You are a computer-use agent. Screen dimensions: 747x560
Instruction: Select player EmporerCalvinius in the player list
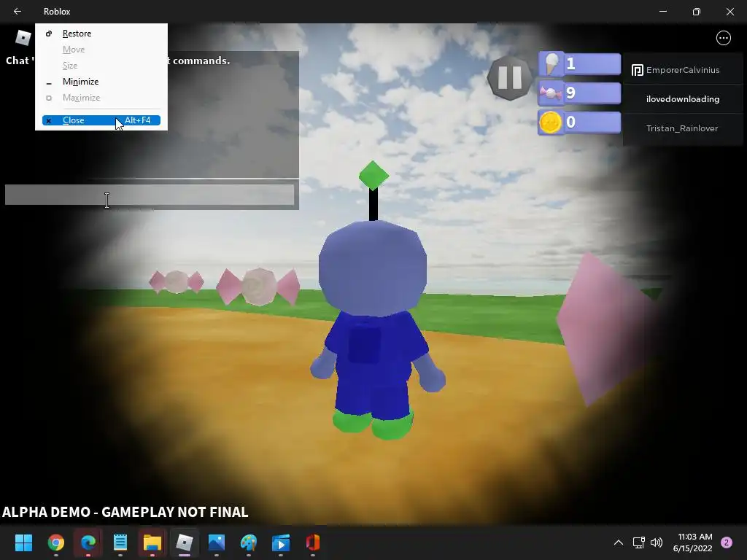click(x=683, y=70)
